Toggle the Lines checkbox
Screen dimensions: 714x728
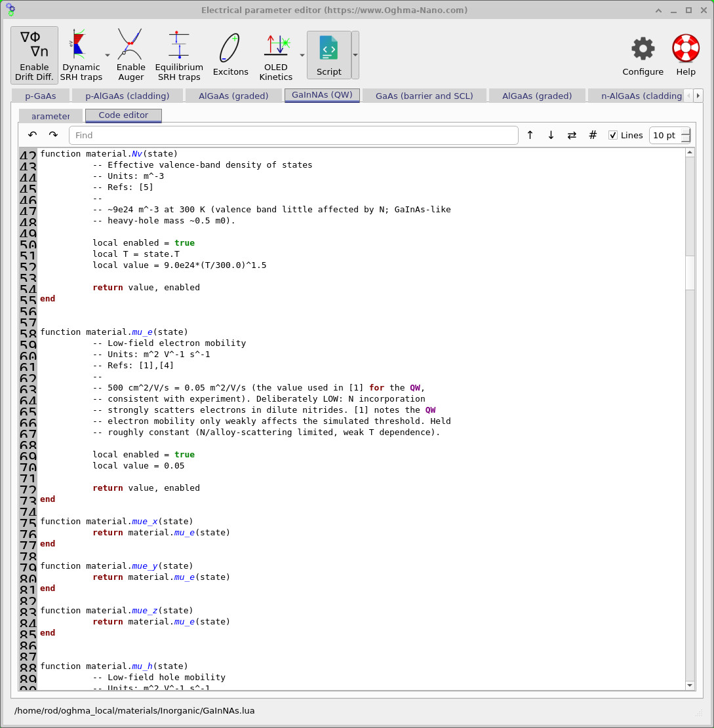point(613,135)
